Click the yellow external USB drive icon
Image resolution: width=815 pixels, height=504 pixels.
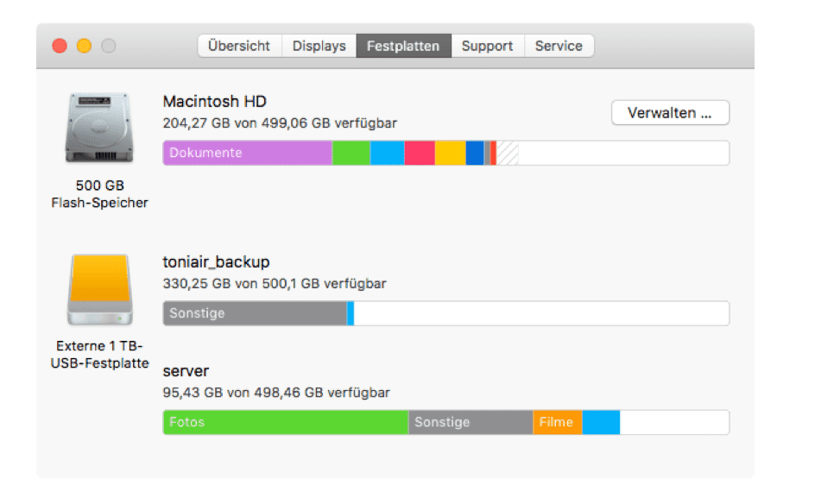pyautogui.click(x=99, y=289)
